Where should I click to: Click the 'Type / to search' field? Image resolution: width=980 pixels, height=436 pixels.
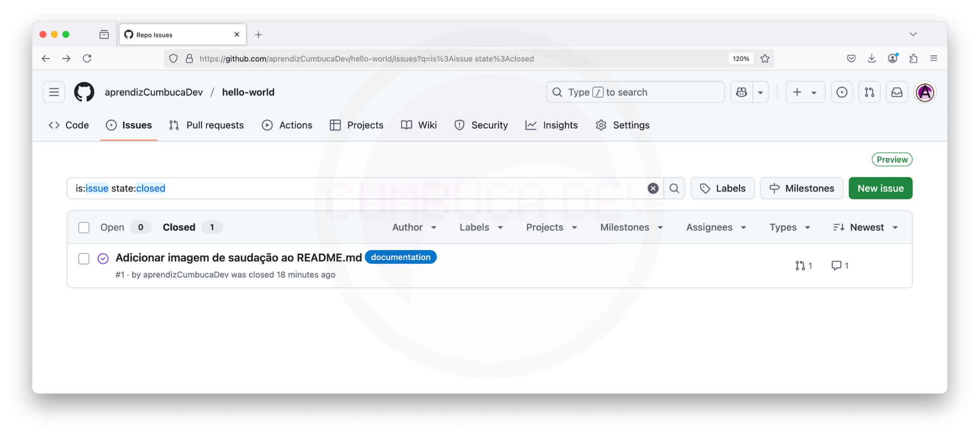635,92
